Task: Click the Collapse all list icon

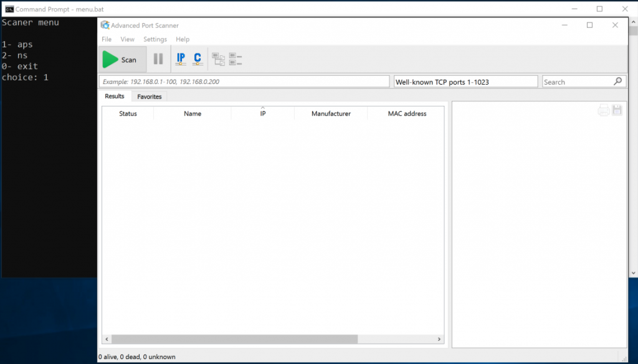Action: click(x=236, y=60)
